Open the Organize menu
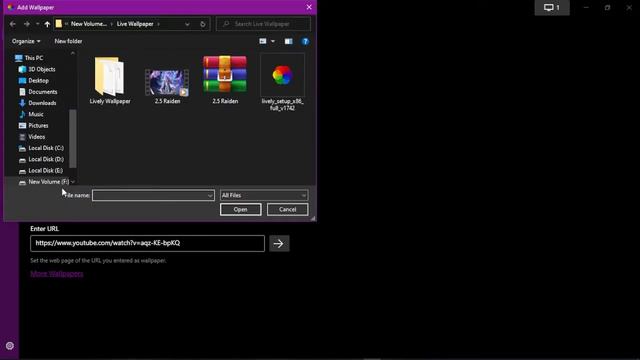The image size is (640, 360). coord(26,41)
